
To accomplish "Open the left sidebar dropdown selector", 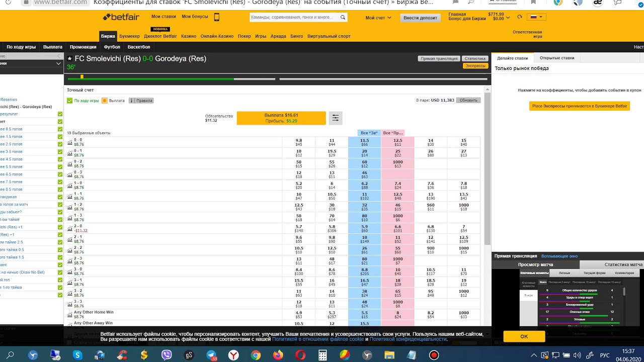I will pos(31,63).
